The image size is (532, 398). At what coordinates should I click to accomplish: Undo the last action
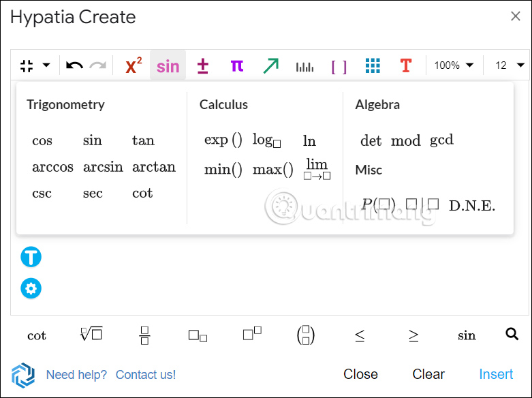click(74, 65)
